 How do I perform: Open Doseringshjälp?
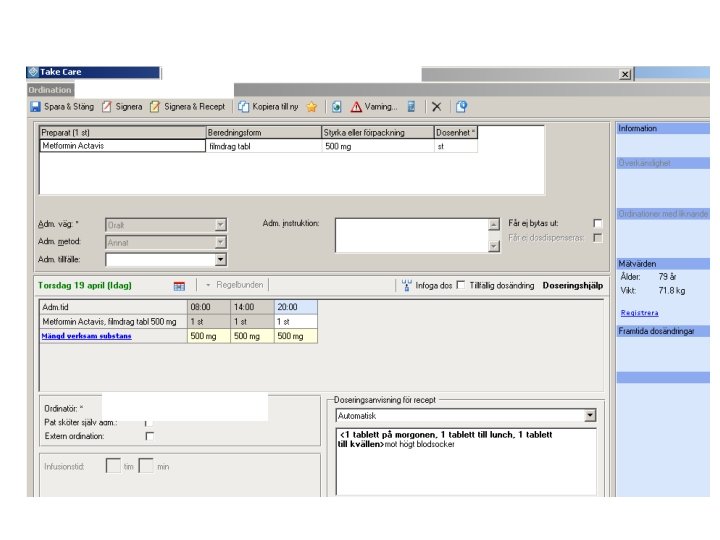tap(573, 285)
